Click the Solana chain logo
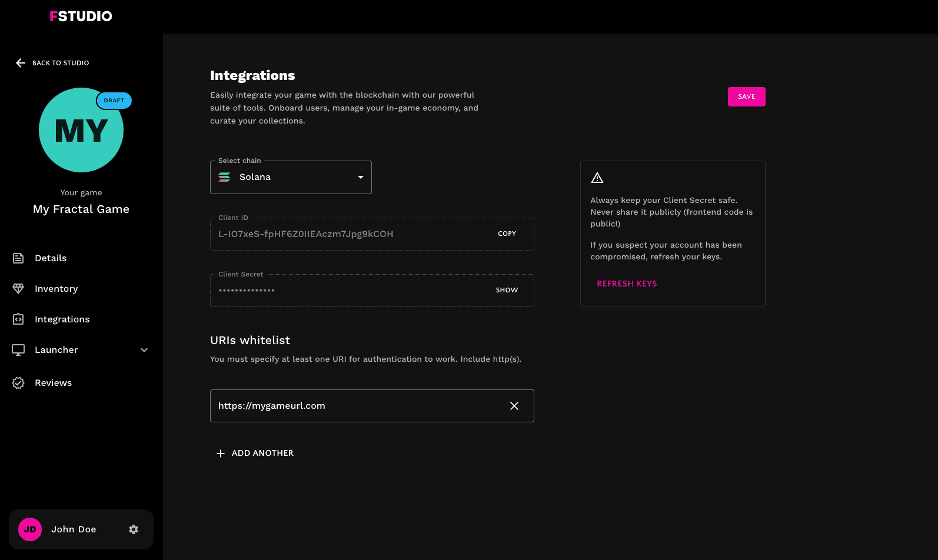938x560 pixels. coord(224,177)
